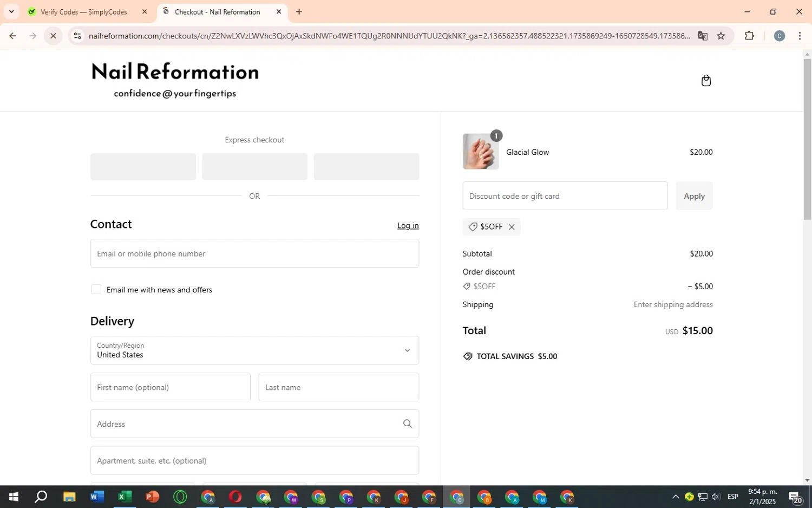812x508 pixels.
Task: Switch ESP input language indicator
Action: coord(733,497)
